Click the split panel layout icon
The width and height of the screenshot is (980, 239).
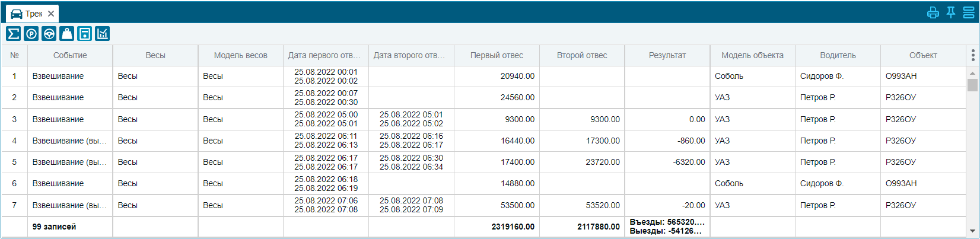[x=969, y=12]
